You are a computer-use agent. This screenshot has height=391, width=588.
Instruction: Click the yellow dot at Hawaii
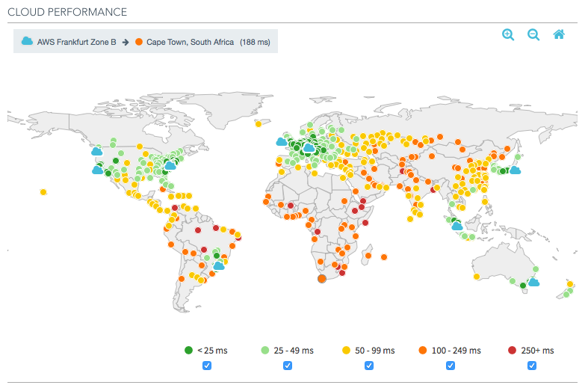point(43,192)
